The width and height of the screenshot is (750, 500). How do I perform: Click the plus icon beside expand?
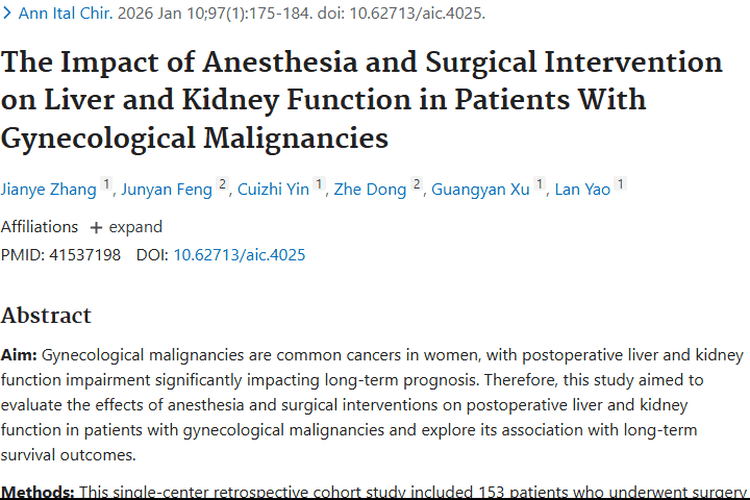click(x=96, y=227)
